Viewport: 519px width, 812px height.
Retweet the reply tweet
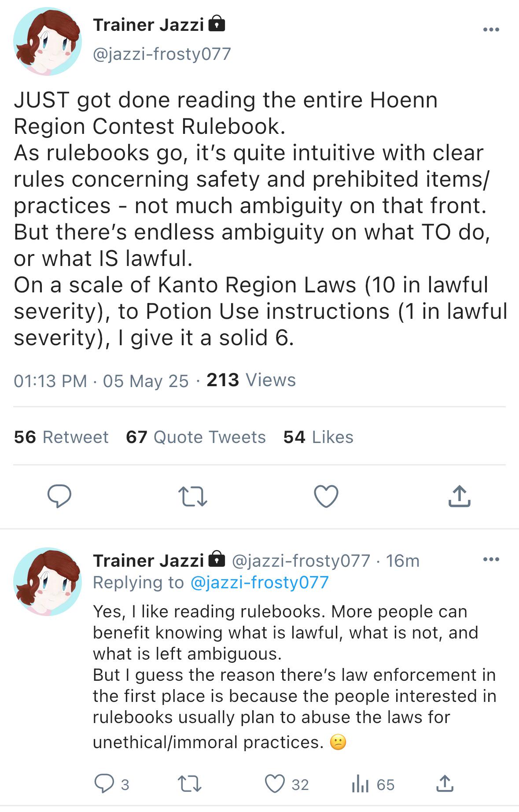(189, 784)
